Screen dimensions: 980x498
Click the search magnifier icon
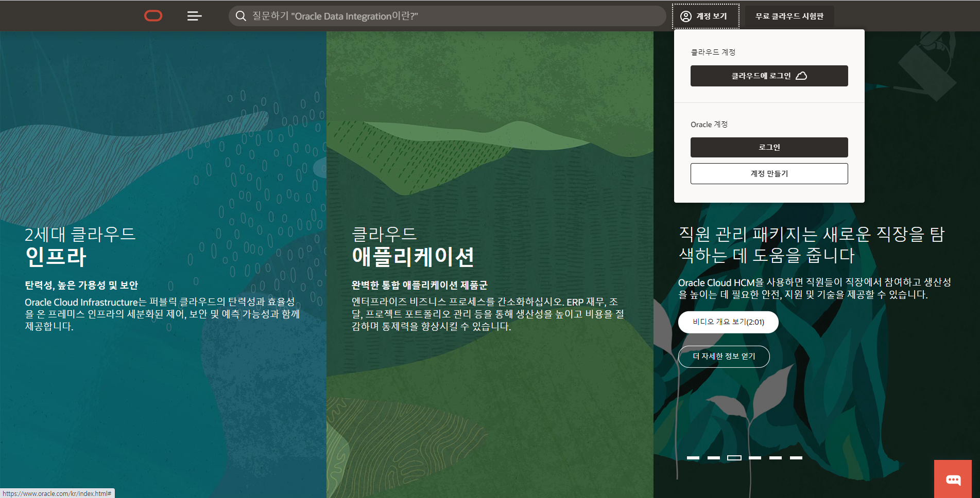[x=240, y=16]
